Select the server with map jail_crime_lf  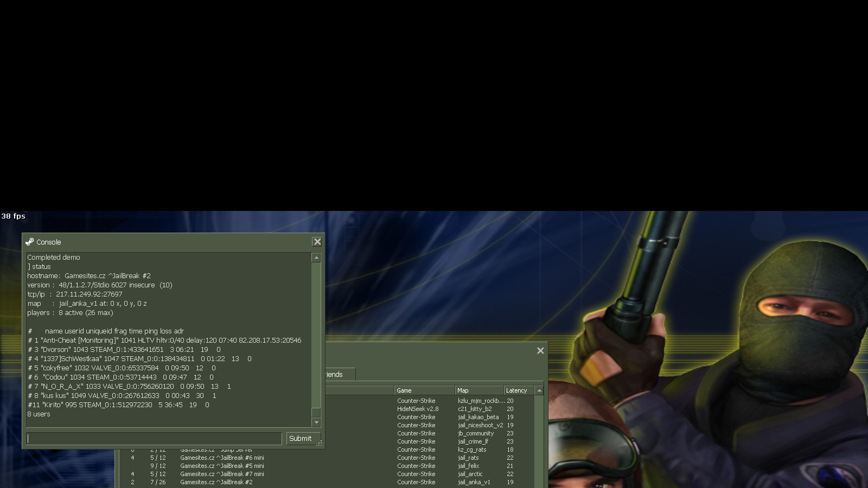[430, 441]
